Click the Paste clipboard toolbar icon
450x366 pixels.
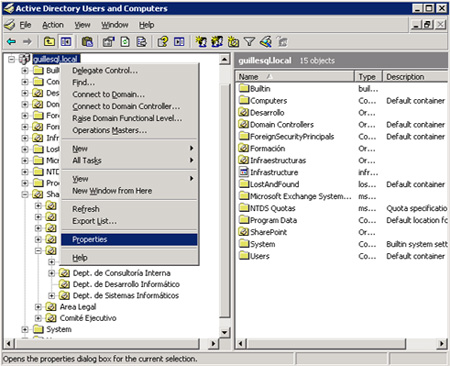pyautogui.click(x=87, y=42)
